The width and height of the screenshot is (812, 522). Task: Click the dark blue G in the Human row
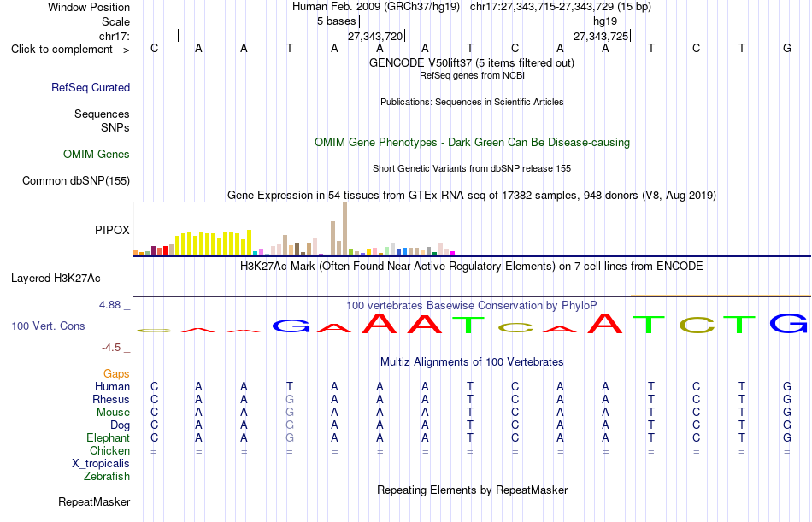(787, 386)
